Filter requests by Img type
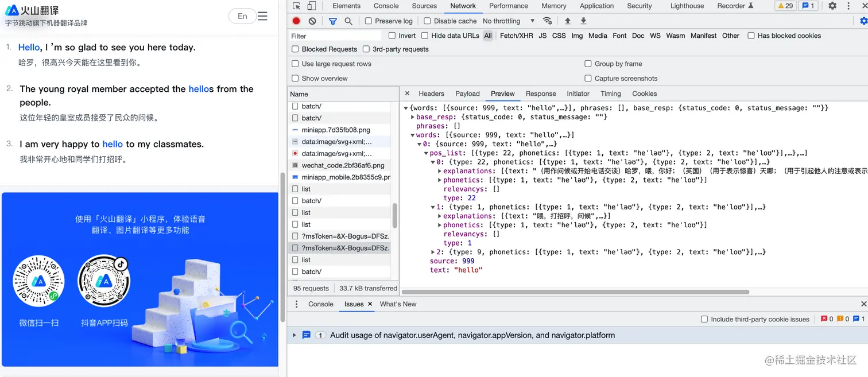 coord(577,36)
